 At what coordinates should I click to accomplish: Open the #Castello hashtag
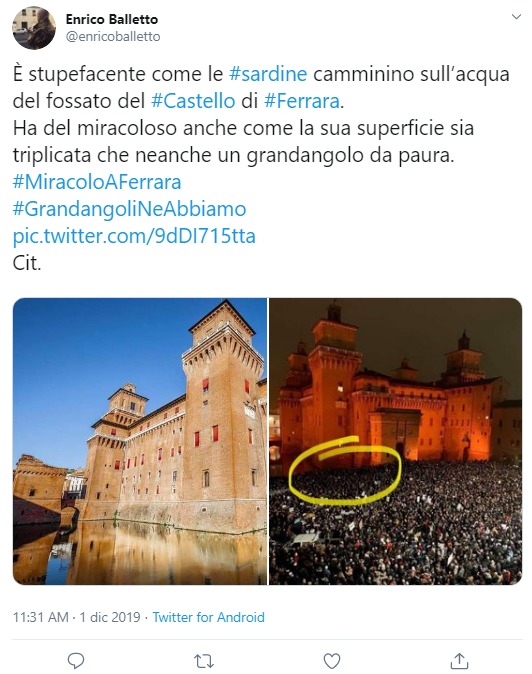[193, 101]
